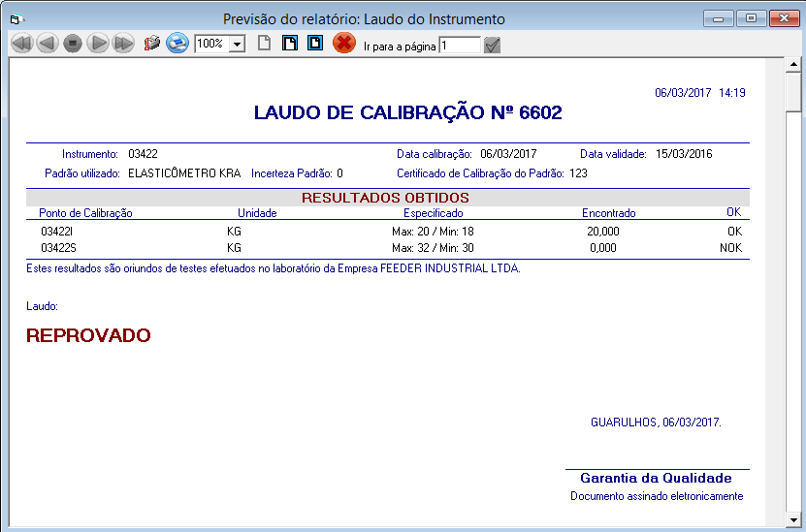Image resolution: width=806 pixels, height=532 pixels.
Task: Click 'Max: 32 / Min: 30' specification
Action: (433, 248)
